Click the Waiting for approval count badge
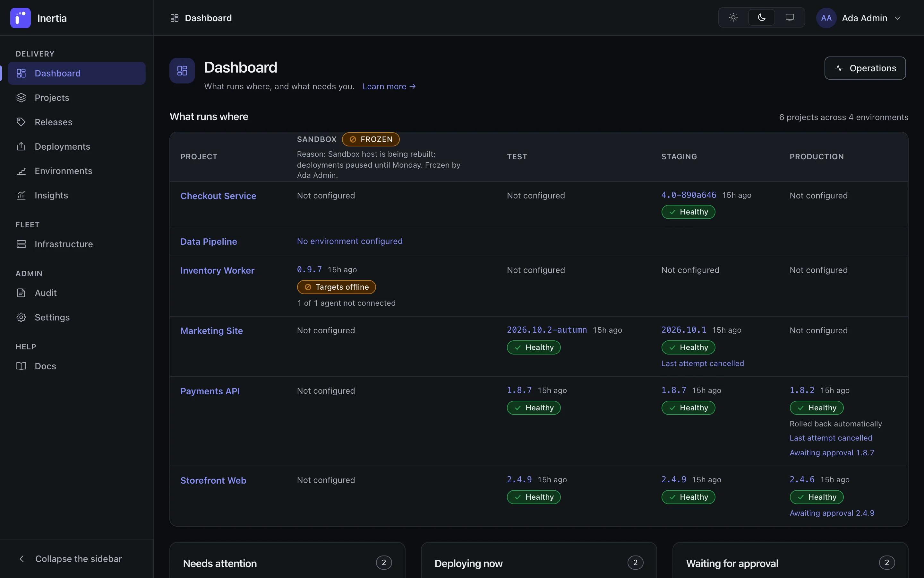Screen dimensions: 924x578 (x=886, y=562)
